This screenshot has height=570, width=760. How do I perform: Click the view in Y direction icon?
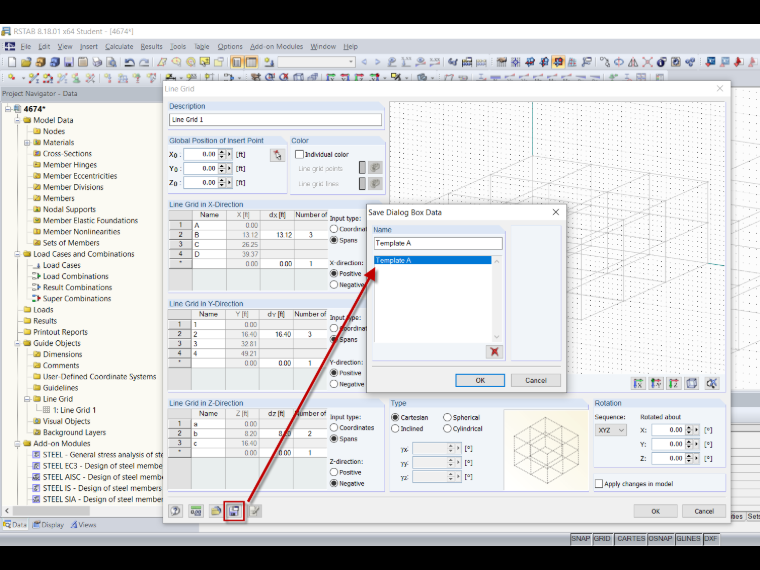pyautogui.click(x=656, y=383)
